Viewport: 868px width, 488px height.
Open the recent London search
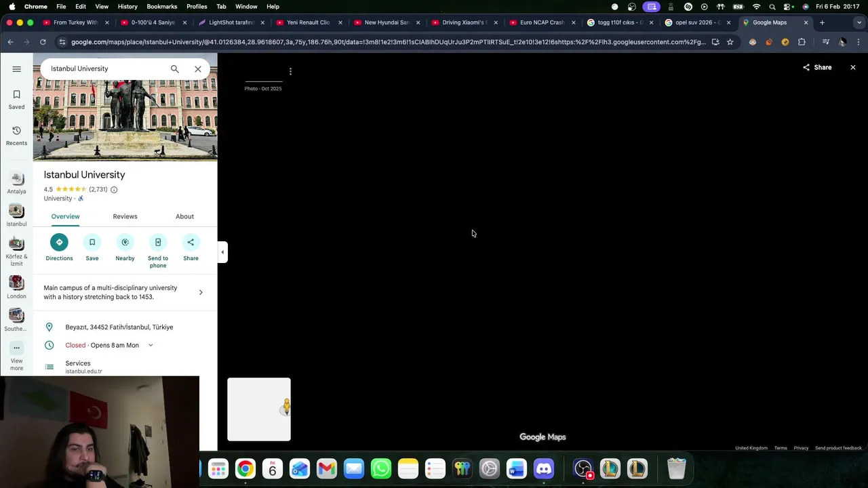click(16, 288)
